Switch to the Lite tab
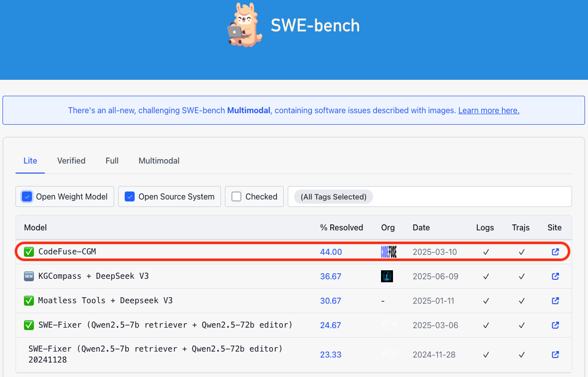 [30, 161]
